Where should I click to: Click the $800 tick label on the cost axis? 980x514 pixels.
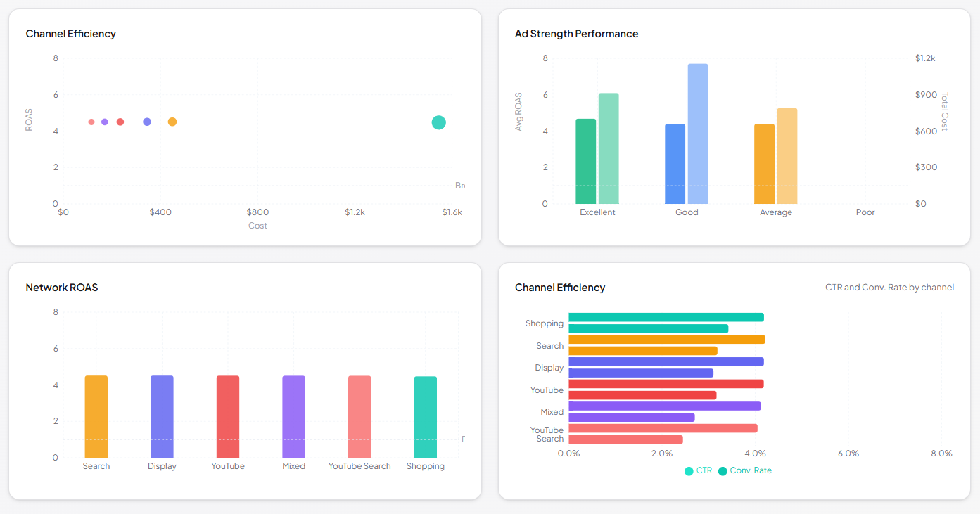tap(257, 212)
